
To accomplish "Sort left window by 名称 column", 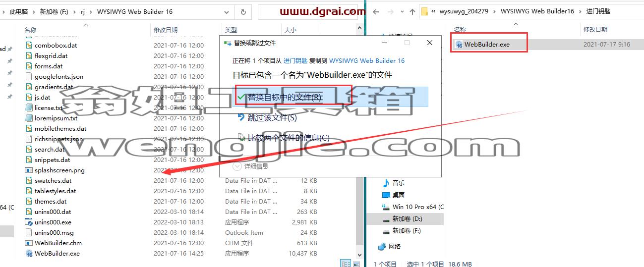I will point(31,30).
